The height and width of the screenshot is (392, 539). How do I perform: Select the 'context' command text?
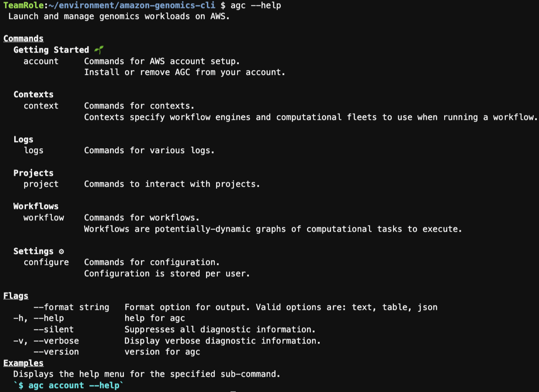coord(41,106)
